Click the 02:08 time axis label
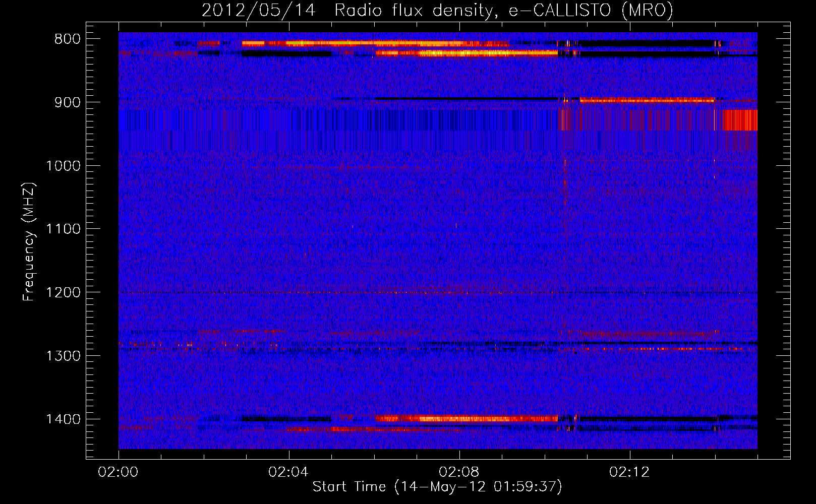The width and height of the screenshot is (816, 504). tap(459, 472)
